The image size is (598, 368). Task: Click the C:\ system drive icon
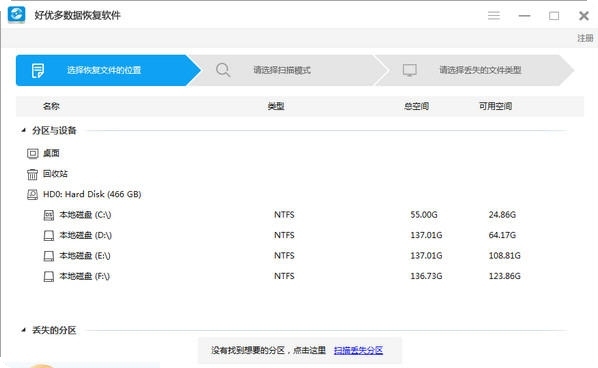[x=49, y=215]
